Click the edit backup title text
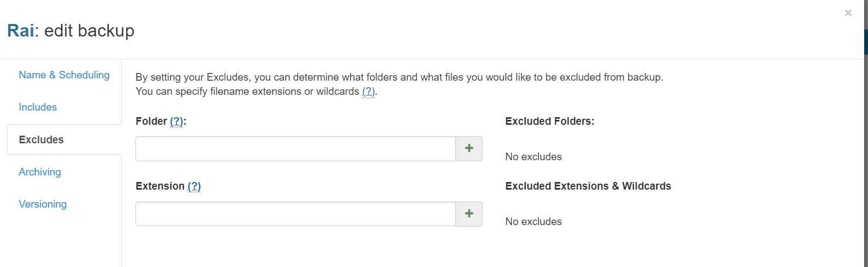 pyautogui.click(x=90, y=31)
